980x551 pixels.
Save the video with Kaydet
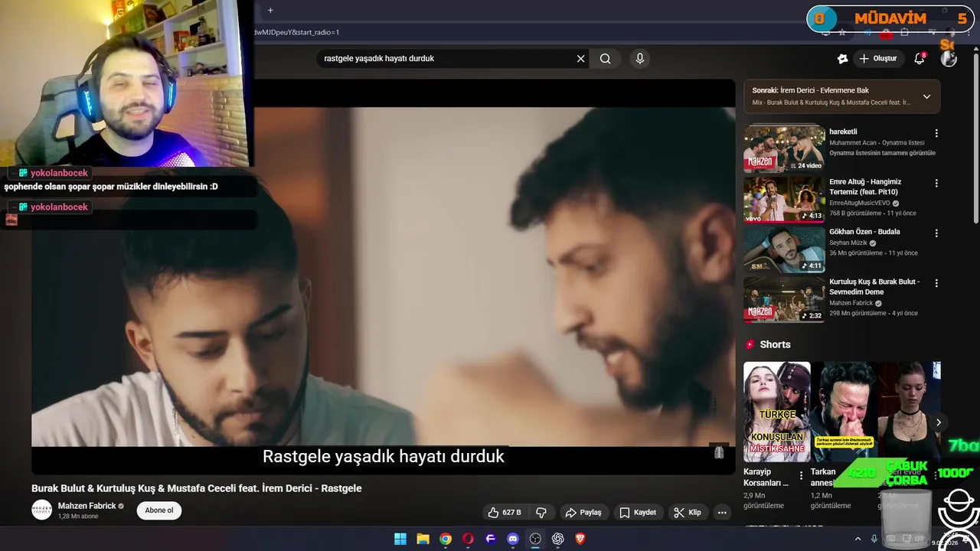638,513
